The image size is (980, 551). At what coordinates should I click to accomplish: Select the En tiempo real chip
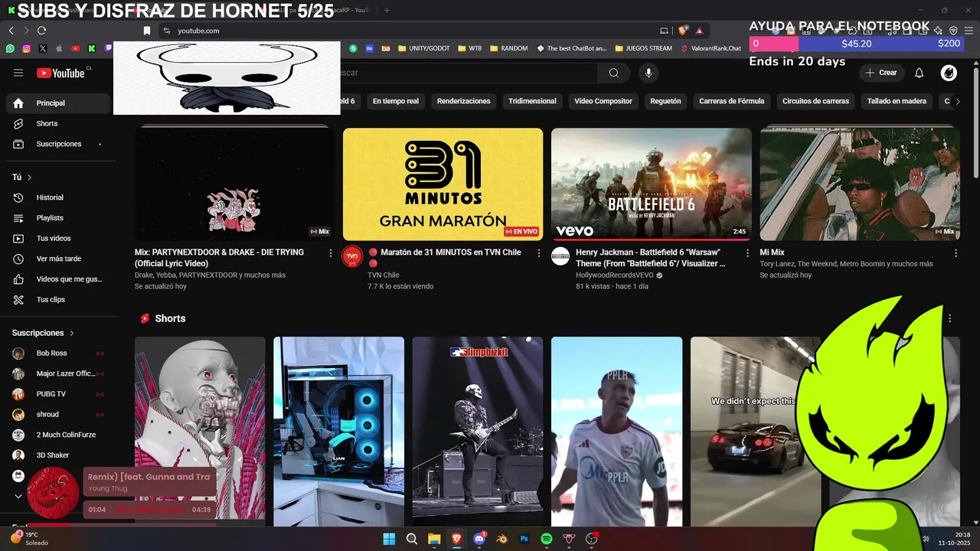396,101
